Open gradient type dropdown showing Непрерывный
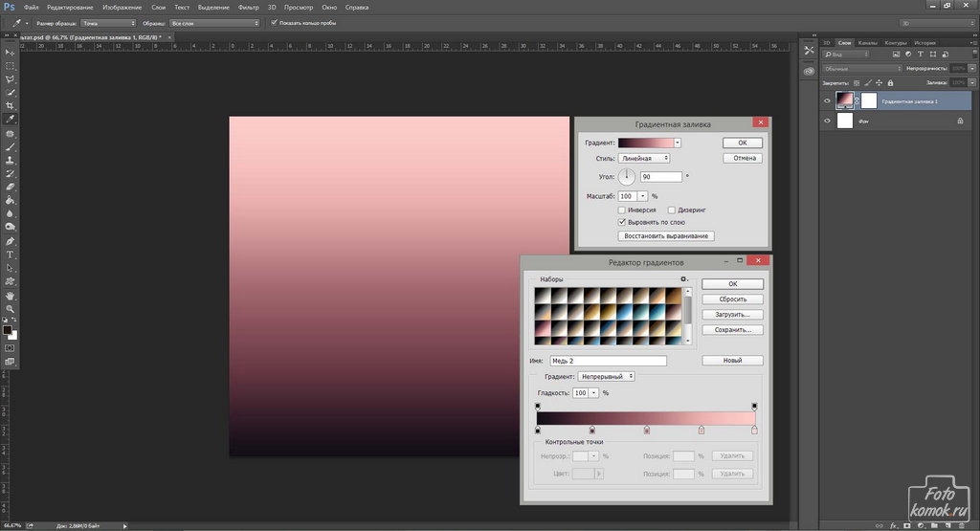Viewport: 980px width, 531px height. (607, 377)
